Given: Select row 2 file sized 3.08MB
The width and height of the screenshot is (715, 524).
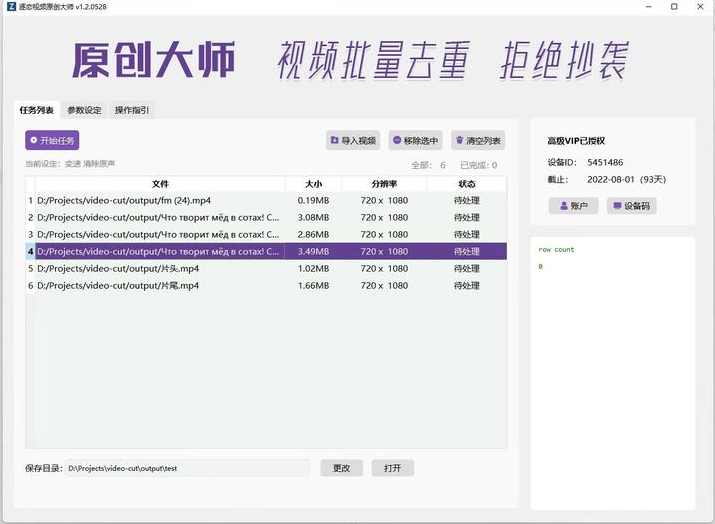Looking at the screenshot, I should [x=266, y=217].
